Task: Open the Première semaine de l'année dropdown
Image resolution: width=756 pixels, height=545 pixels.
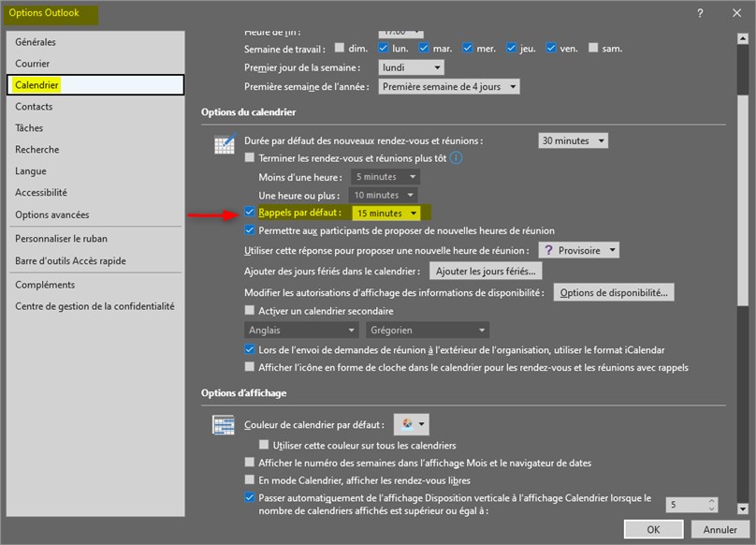Action: [449, 87]
